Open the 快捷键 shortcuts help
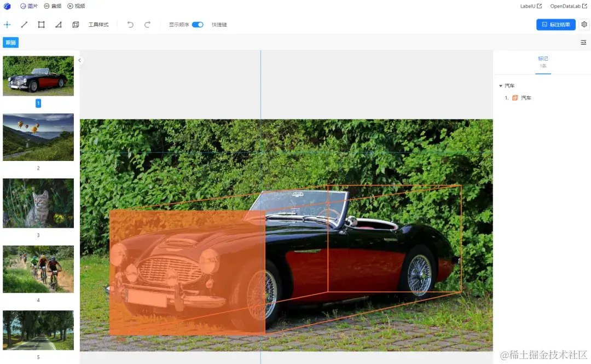Viewport: 591px width, 364px height. pos(219,25)
